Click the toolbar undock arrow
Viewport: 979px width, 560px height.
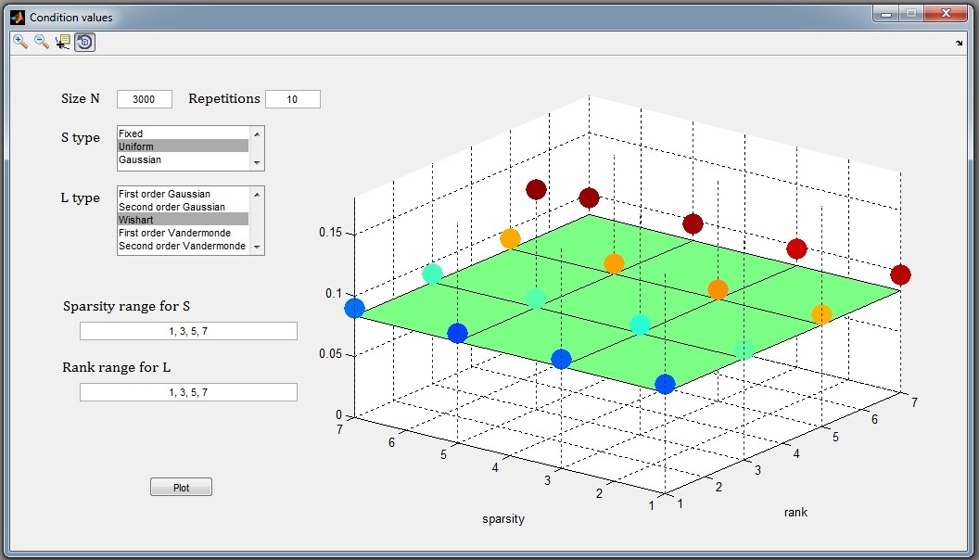click(x=959, y=43)
